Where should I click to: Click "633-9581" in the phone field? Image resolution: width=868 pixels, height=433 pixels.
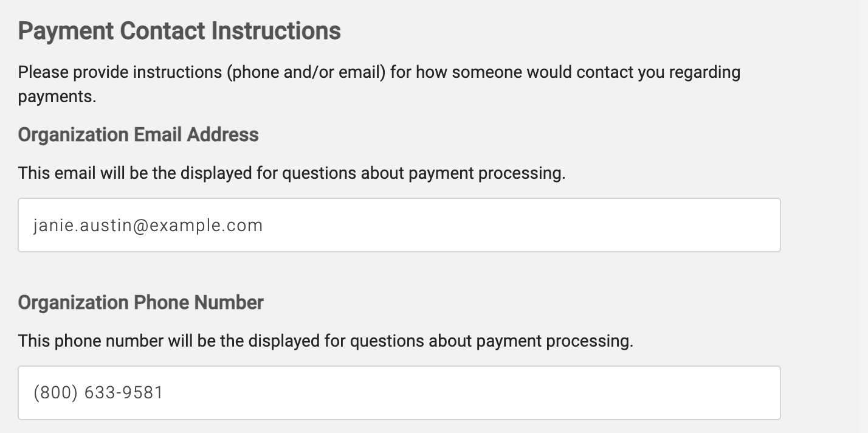pos(124,393)
